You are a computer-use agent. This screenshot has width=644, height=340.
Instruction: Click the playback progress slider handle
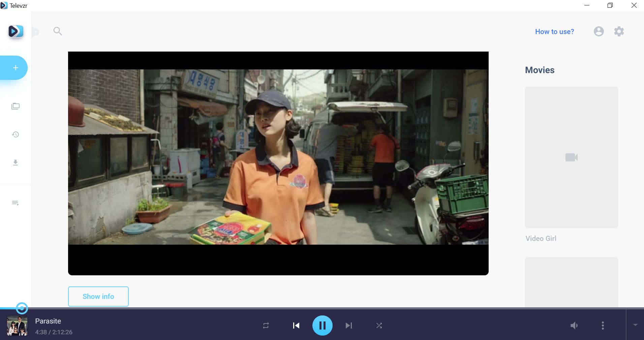click(22, 308)
